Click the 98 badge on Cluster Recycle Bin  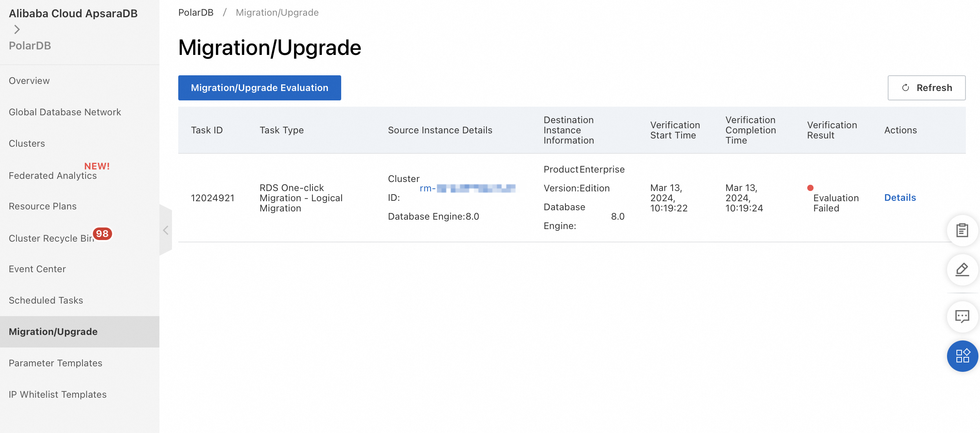102,234
